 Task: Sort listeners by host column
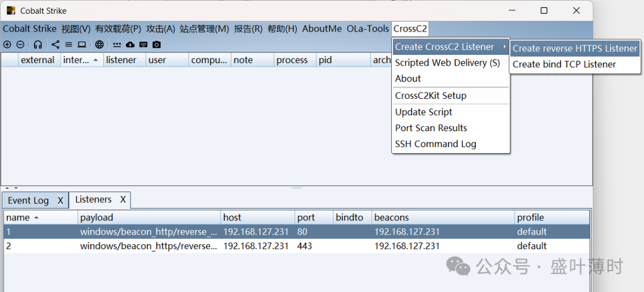coord(258,218)
